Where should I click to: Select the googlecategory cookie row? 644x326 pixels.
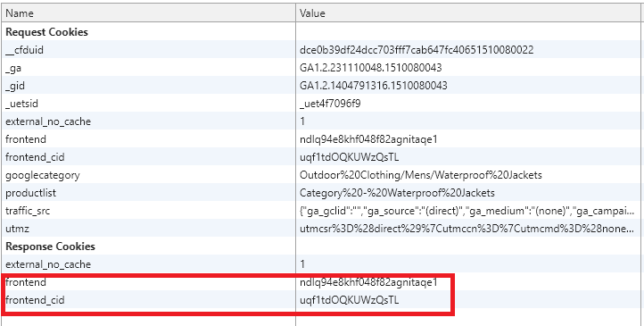tap(322, 175)
